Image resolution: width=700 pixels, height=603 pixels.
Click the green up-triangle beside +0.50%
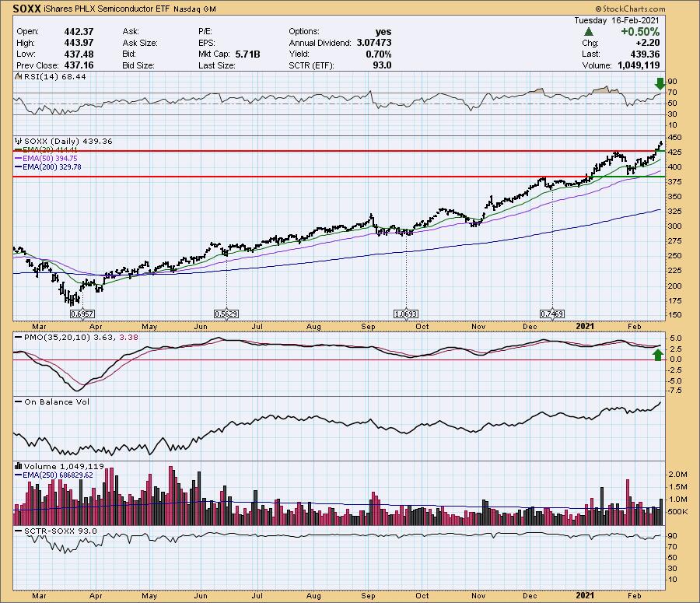[x=589, y=32]
